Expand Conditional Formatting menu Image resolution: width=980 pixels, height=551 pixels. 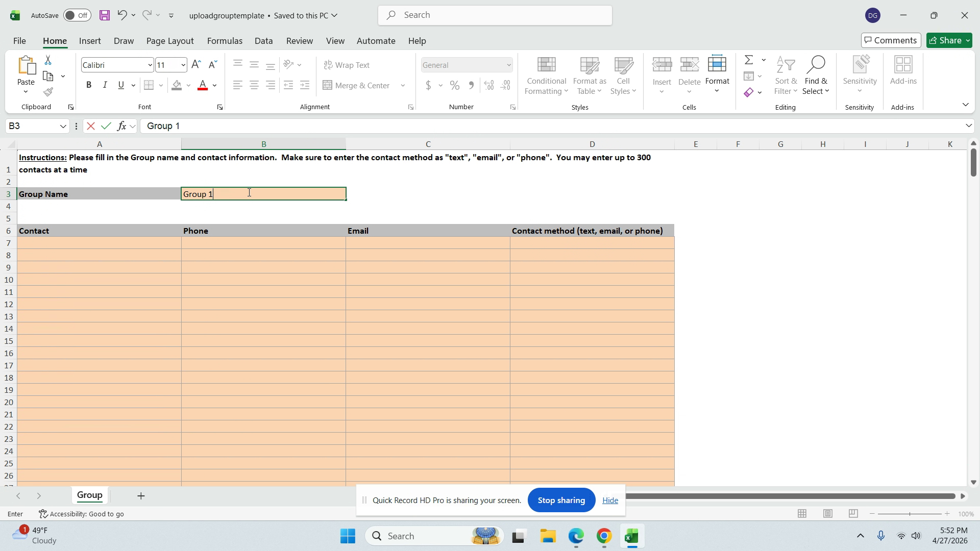tap(546, 76)
